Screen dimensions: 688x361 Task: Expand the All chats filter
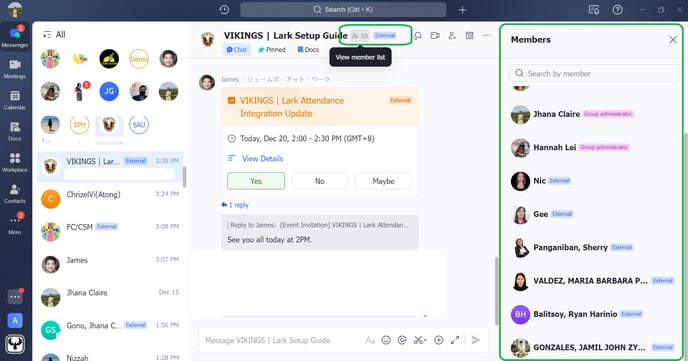coord(54,34)
